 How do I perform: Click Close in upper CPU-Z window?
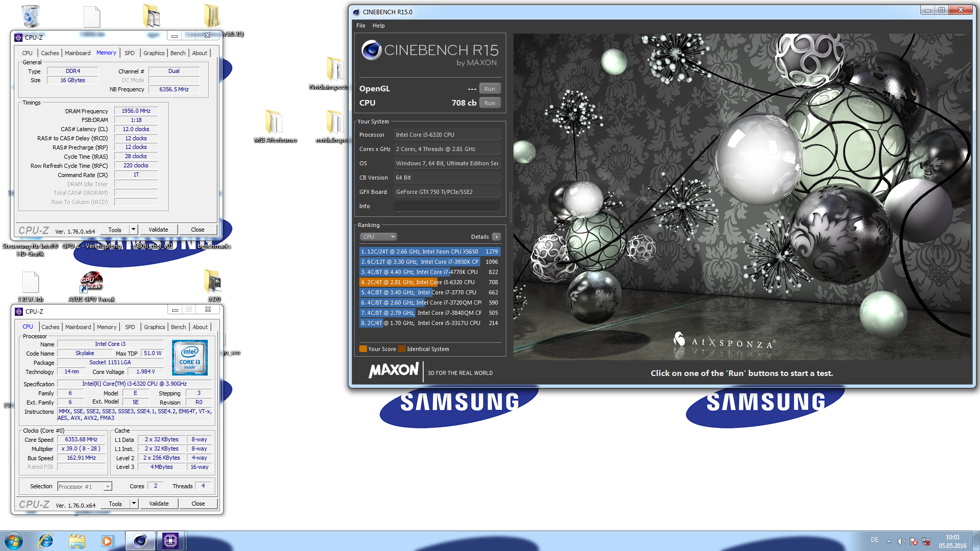click(x=198, y=230)
